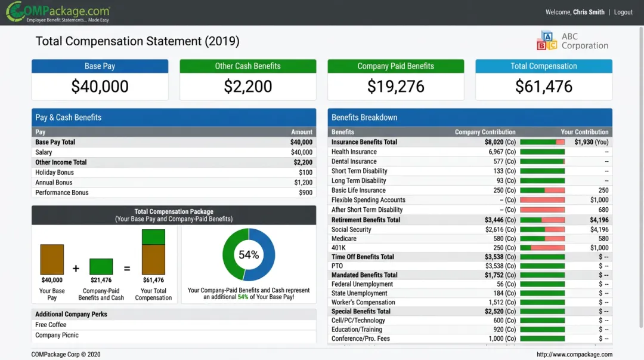
Task: Click the Pay & Cash Benefits panel header
Action: tap(174, 117)
